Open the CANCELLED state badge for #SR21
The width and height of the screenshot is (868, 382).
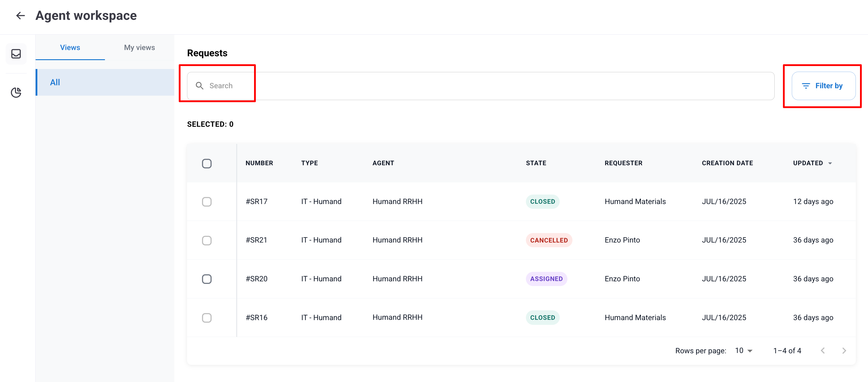tap(548, 240)
